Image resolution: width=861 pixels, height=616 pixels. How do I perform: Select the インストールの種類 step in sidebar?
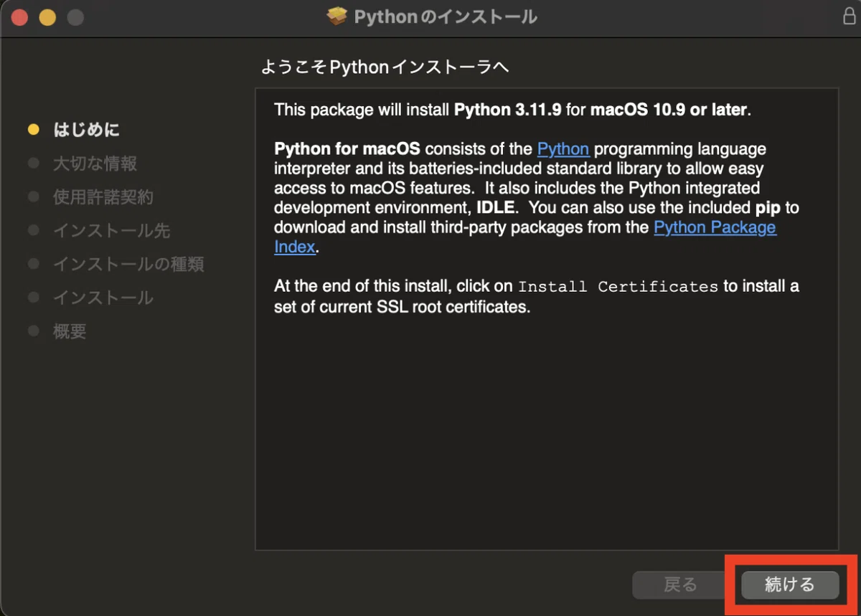click(x=128, y=264)
